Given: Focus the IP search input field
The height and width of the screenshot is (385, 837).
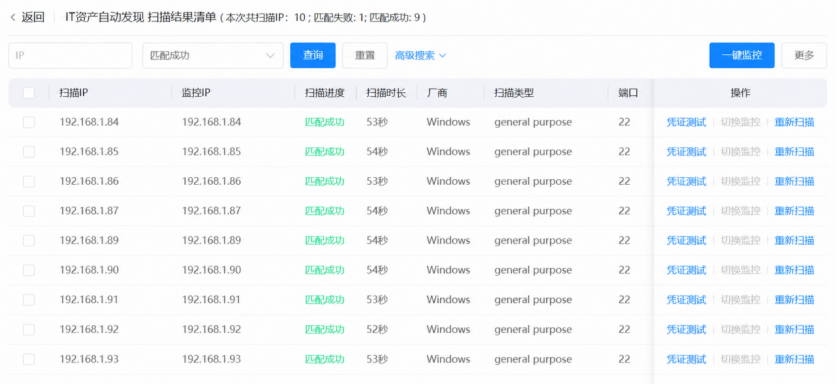Looking at the screenshot, I should click(70, 56).
